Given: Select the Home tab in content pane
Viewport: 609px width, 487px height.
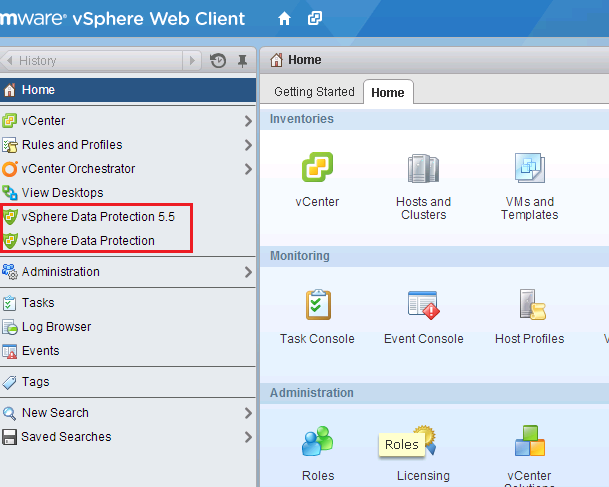Looking at the screenshot, I should pos(388,92).
